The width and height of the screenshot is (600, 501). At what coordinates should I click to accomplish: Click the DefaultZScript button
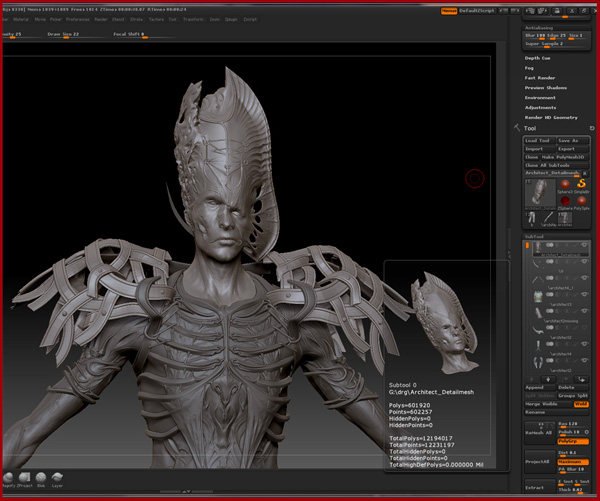tap(477, 11)
